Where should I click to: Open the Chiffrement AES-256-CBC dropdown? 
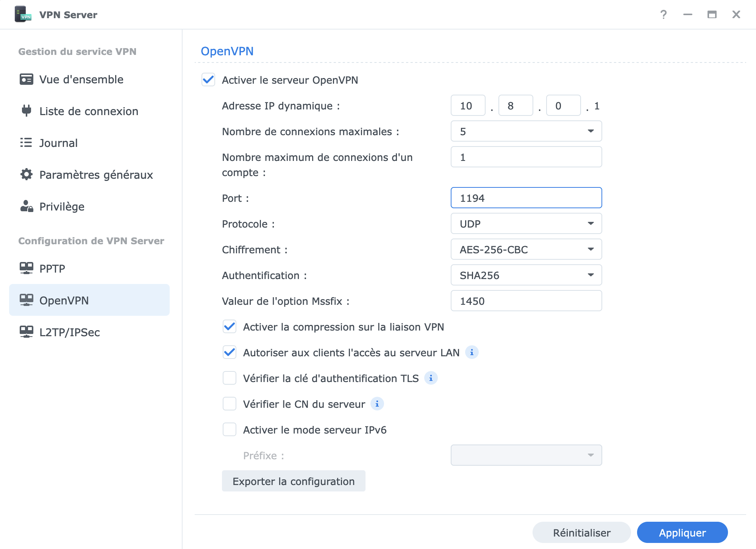point(526,250)
